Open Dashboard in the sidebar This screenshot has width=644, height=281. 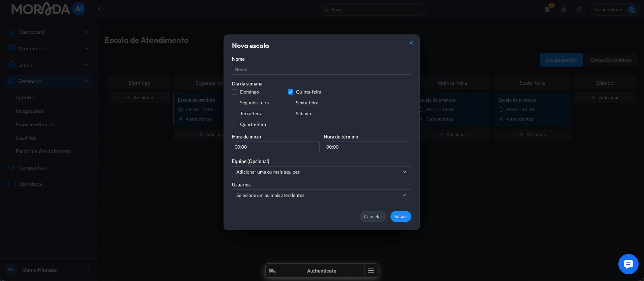pyautogui.click(x=48, y=32)
